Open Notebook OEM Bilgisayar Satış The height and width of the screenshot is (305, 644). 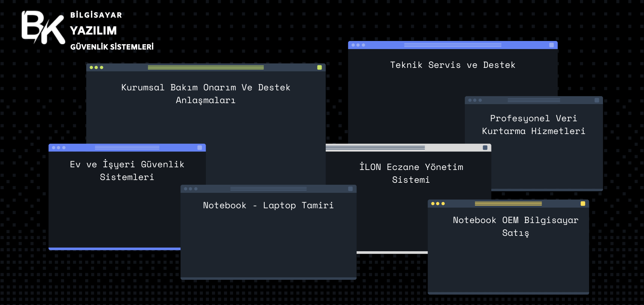pyautogui.click(x=515, y=226)
